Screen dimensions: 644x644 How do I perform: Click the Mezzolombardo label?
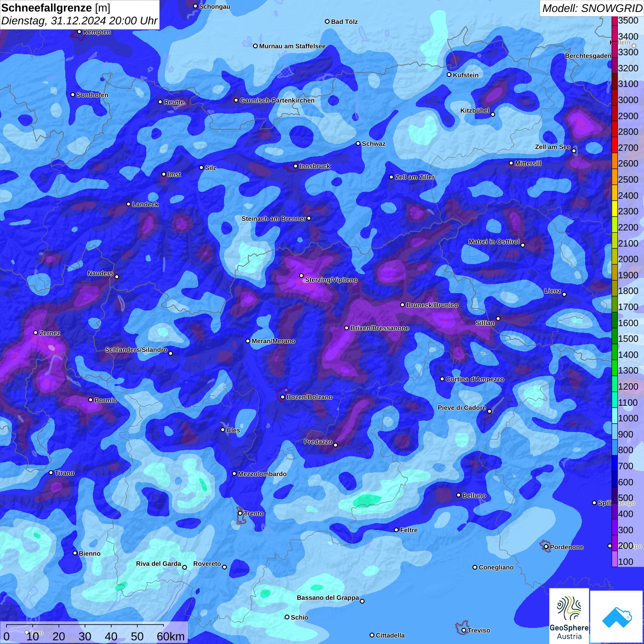point(262,474)
